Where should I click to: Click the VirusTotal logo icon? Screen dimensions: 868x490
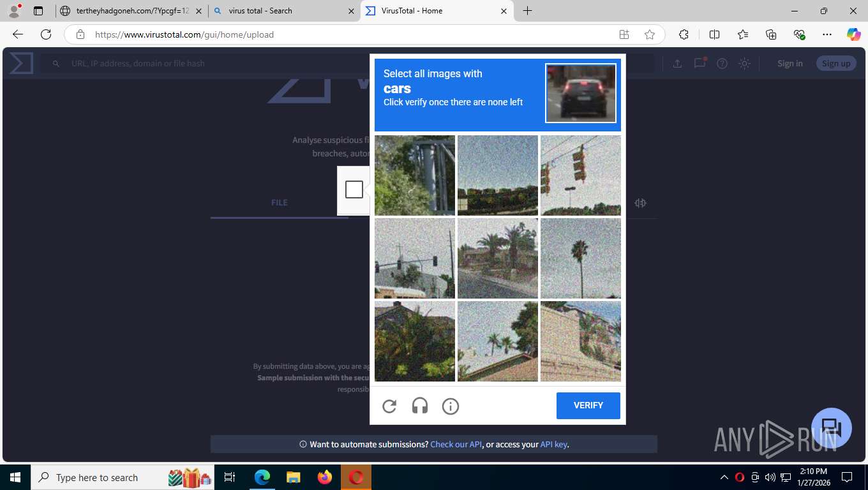coord(21,63)
